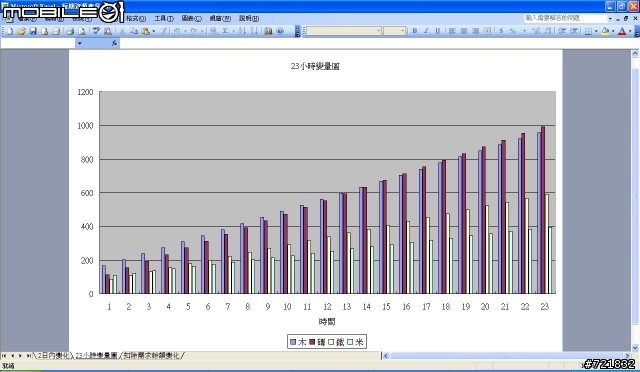
Task: Click the Borders icon
Action: pyautogui.click(x=588, y=31)
